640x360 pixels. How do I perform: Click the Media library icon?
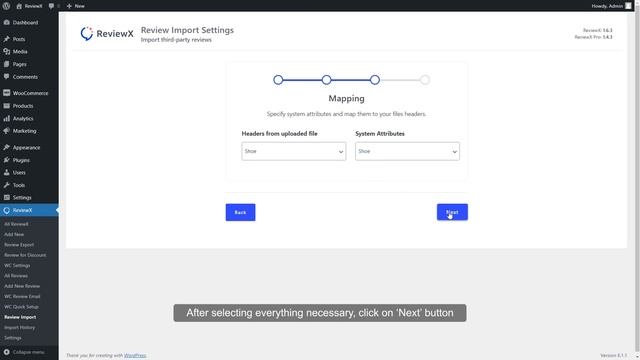(7, 51)
